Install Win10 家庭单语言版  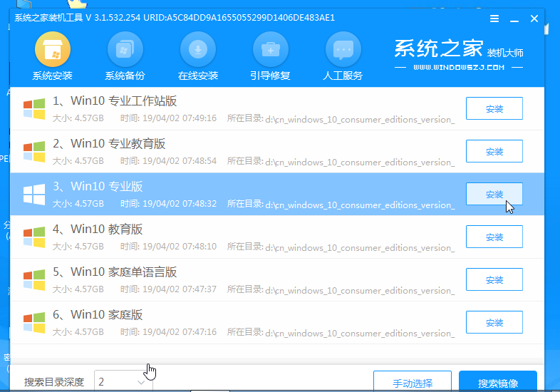click(x=494, y=279)
